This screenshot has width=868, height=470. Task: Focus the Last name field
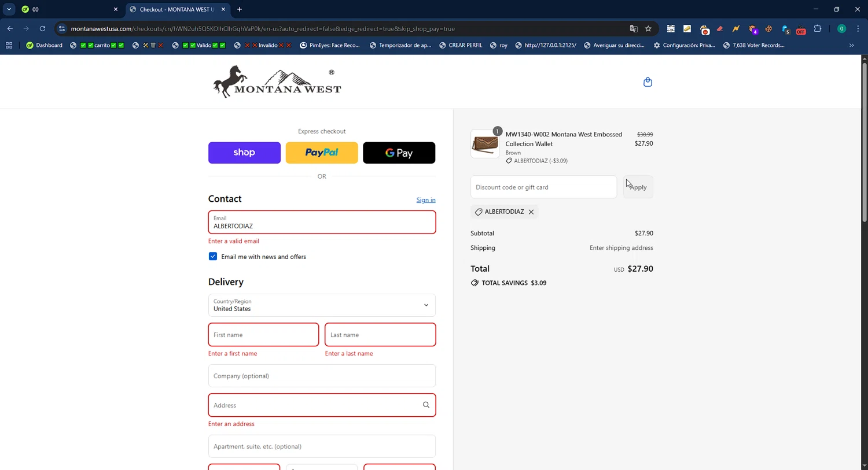pyautogui.click(x=380, y=335)
